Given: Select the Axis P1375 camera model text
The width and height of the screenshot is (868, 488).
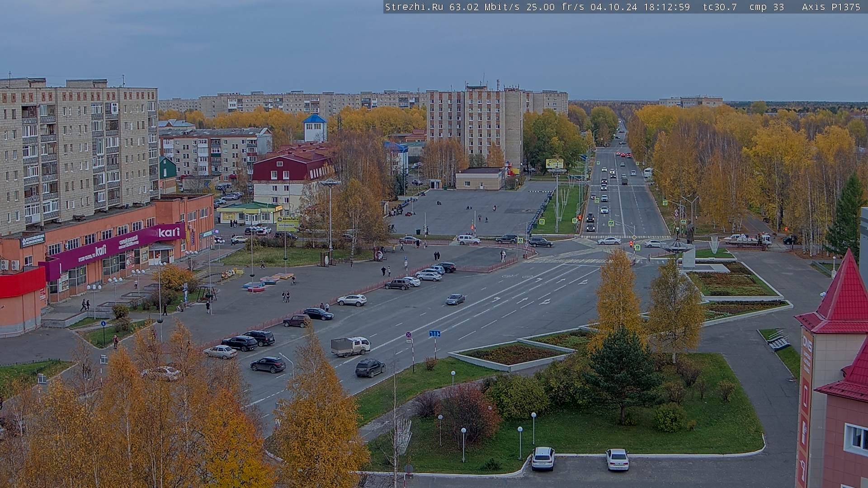Looking at the screenshot, I should pos(831,7).
